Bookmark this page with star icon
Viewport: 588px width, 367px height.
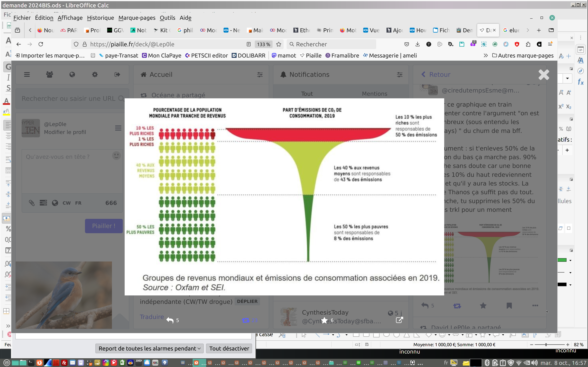(x=279, y=44)
